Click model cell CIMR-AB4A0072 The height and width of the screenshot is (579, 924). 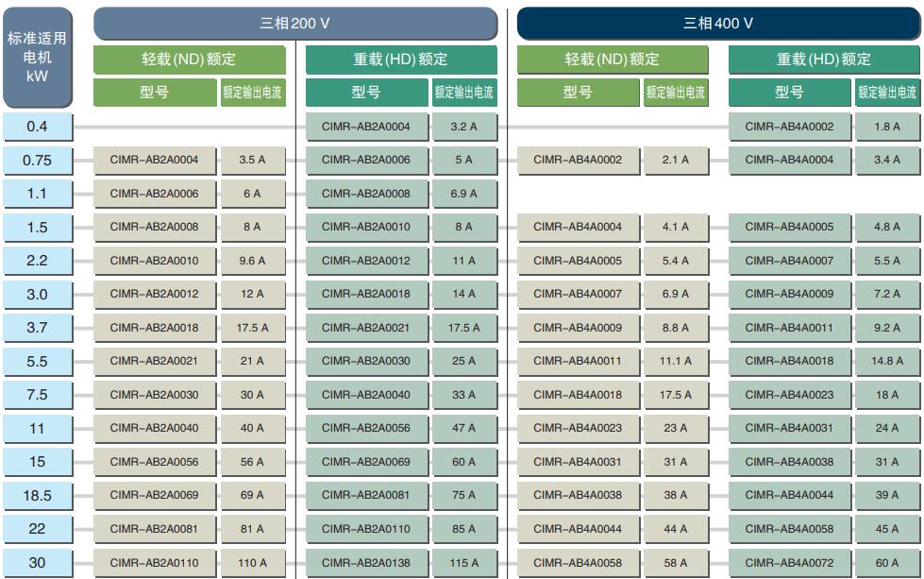[x=789, y=563]
